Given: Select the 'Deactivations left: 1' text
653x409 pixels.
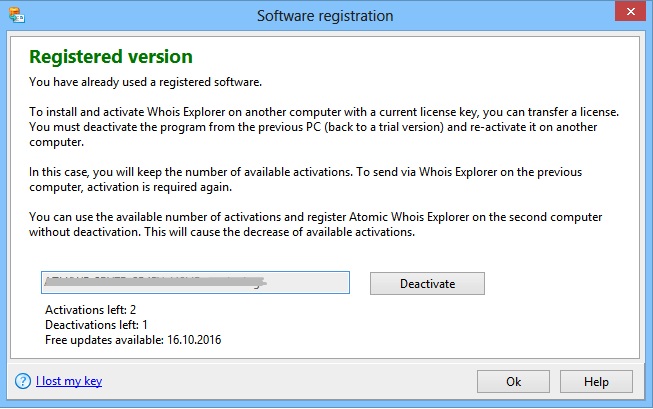Looking at the screenshot, I should tap(97, 325).
